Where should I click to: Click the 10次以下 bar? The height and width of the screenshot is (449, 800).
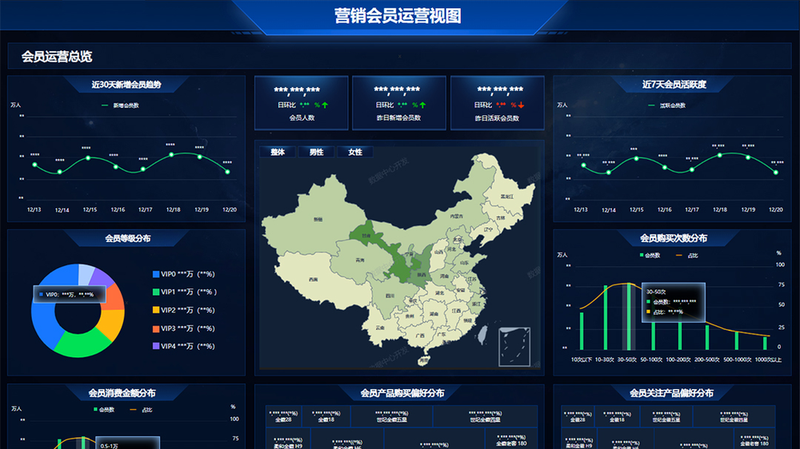[582, 331]
